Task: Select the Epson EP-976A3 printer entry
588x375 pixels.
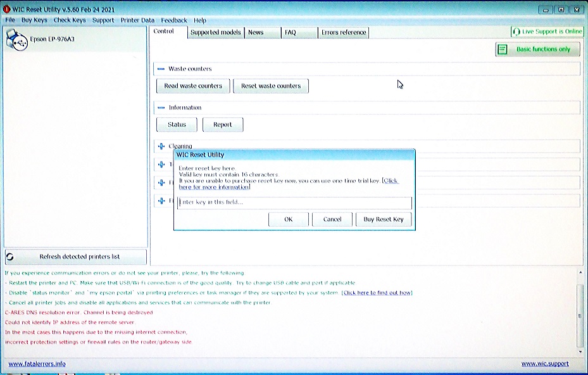Action: [x=75, y=39]
